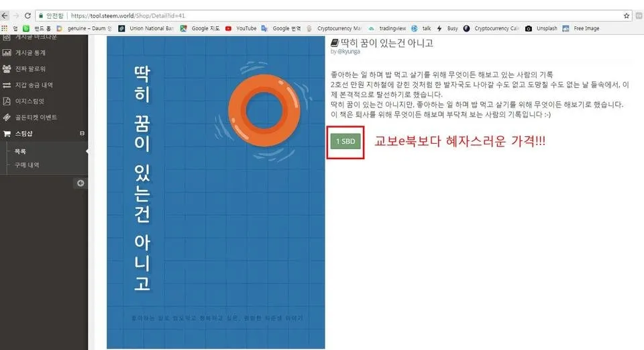The image size is (644, 350).
Task: Click the green secure padlock icon
Action: 41,15
